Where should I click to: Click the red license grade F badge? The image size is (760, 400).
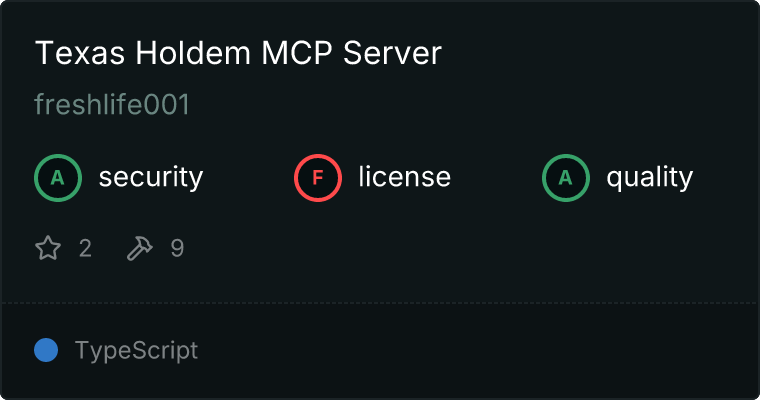pos(318,178)
